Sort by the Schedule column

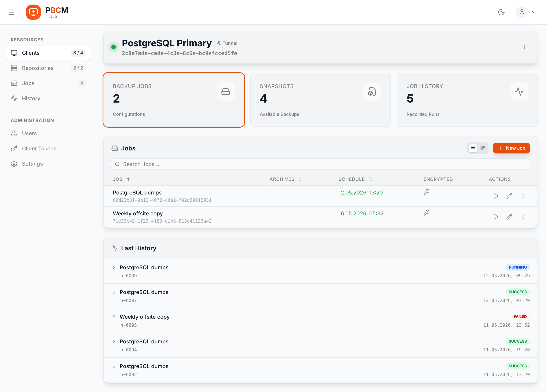point(356,179)
